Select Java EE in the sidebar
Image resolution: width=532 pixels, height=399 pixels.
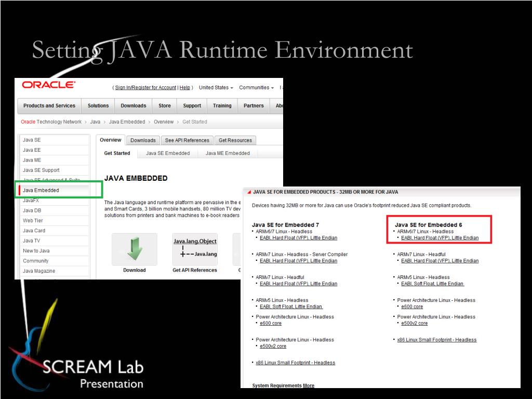click(x=54, y=150)
